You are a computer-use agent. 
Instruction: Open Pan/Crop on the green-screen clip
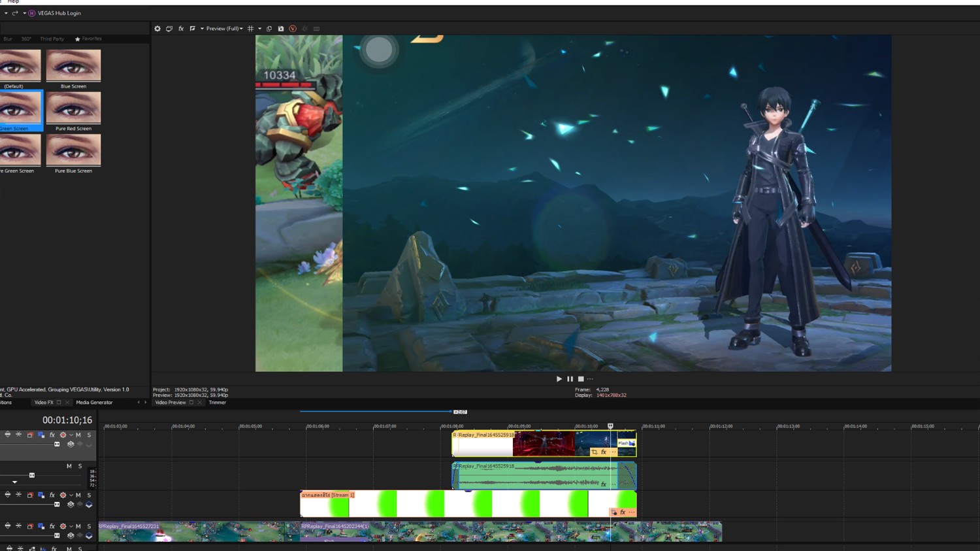coord(614,512)
